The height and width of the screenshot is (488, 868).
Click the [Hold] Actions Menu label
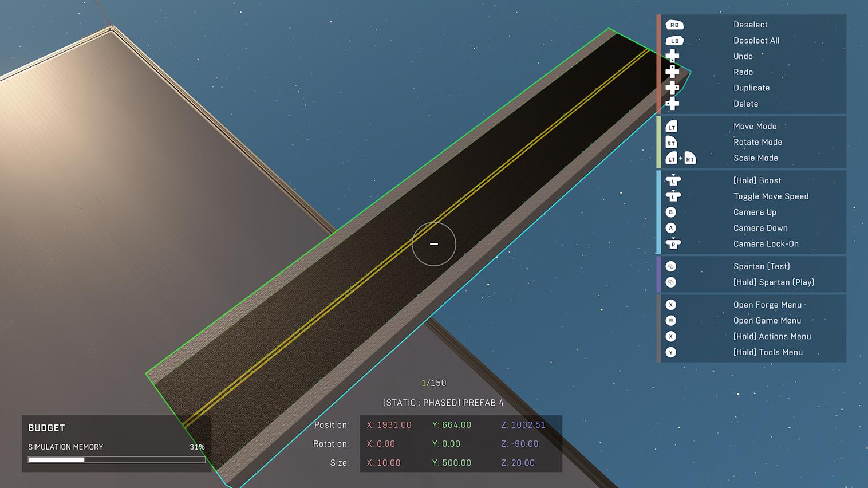(x=772, y=336)
